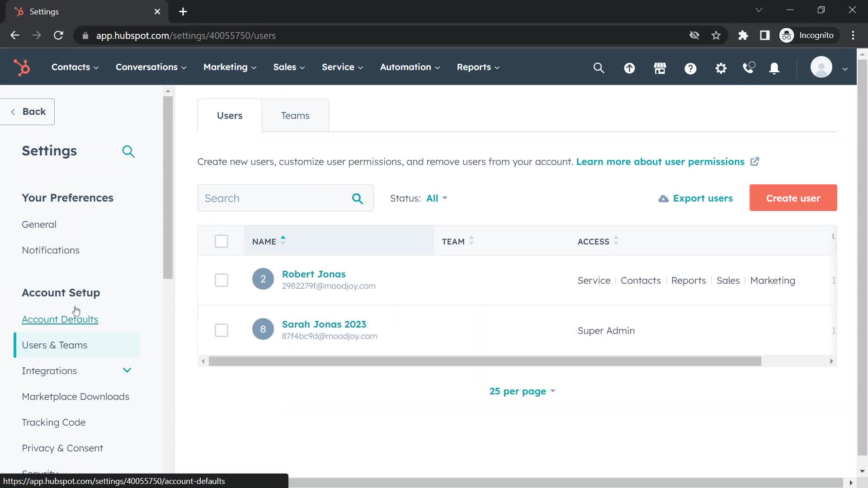Click the Search magnifier icon in users list
This screenshot has height=488, width=868.
tap(359, 199)
